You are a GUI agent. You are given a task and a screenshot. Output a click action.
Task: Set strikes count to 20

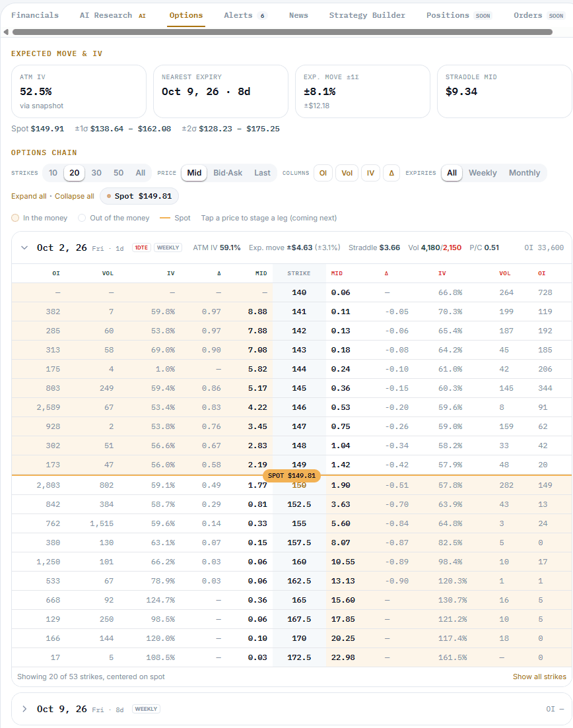(x=75, y=173)
